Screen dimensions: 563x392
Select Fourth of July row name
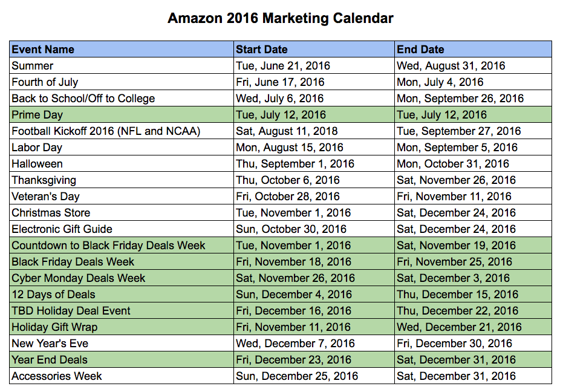point(122,82)
